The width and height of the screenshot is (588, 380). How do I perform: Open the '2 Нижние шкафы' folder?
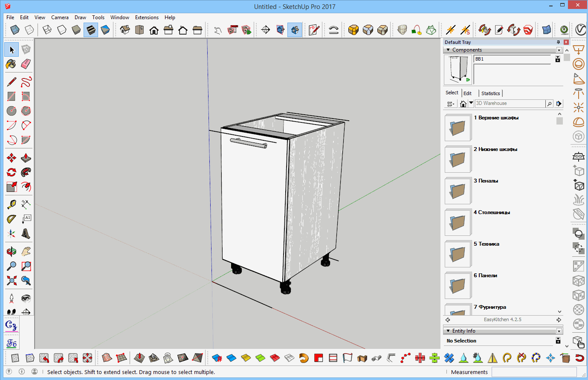(458, 159)
